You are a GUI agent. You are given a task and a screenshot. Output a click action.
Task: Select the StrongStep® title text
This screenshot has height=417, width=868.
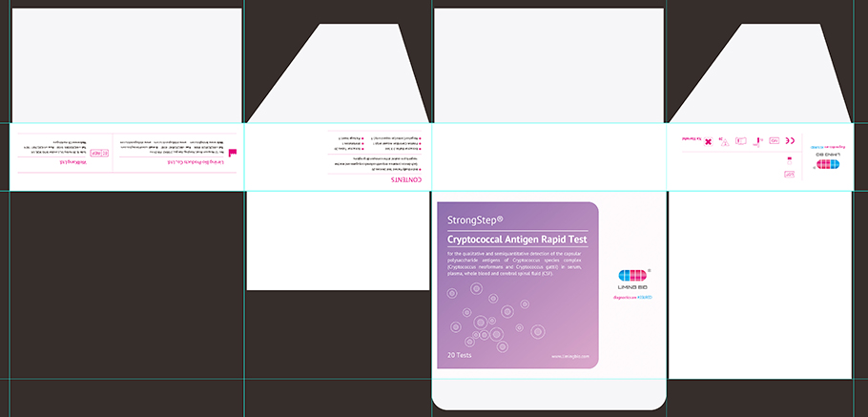474,219
